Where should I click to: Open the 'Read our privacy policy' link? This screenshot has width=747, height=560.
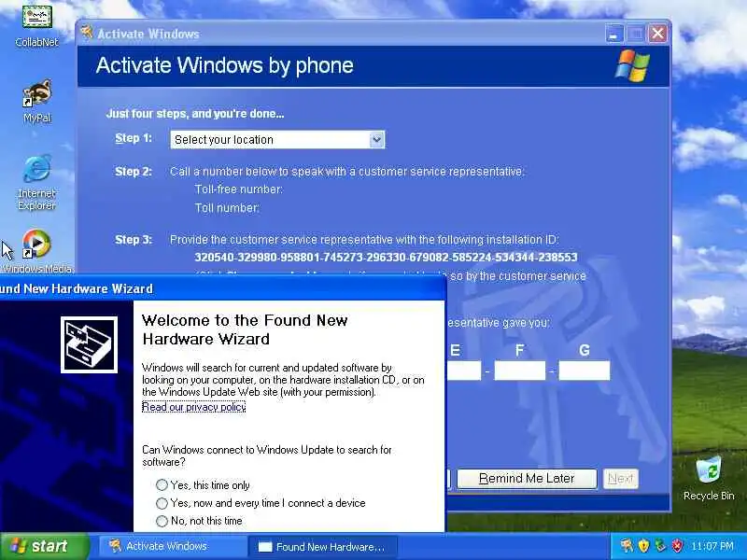[x=194, y=407]
